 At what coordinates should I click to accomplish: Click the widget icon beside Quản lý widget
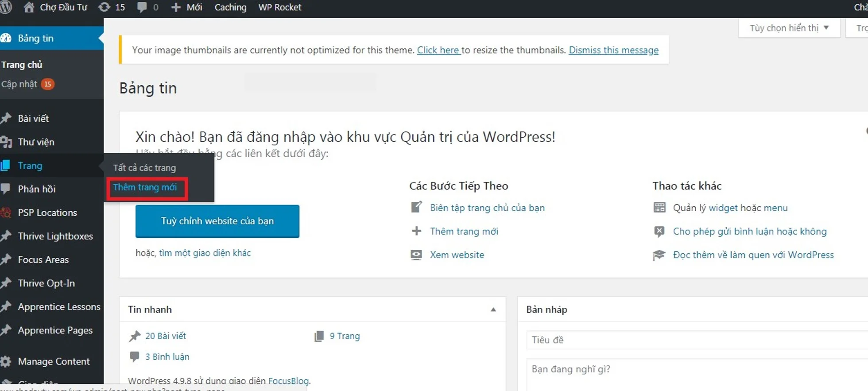pyautogui.click(x=659, y=207)
